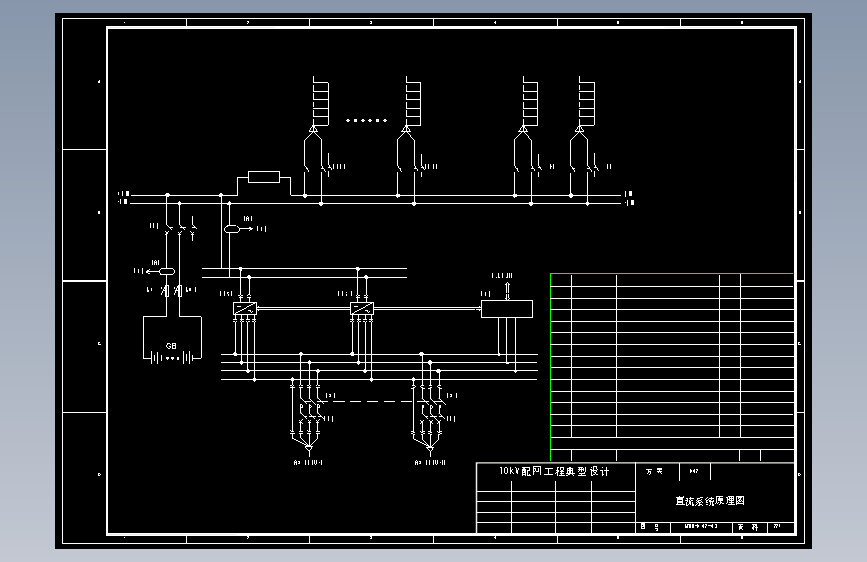
Task: Click the dotted ellipsis between the terminal stacks
Action: 367,120
